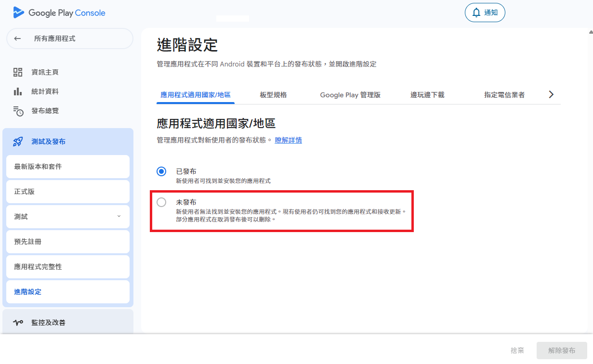Switch to the 板型規格 tab
Screen dimensions: 593x364
tap(273, 94)
